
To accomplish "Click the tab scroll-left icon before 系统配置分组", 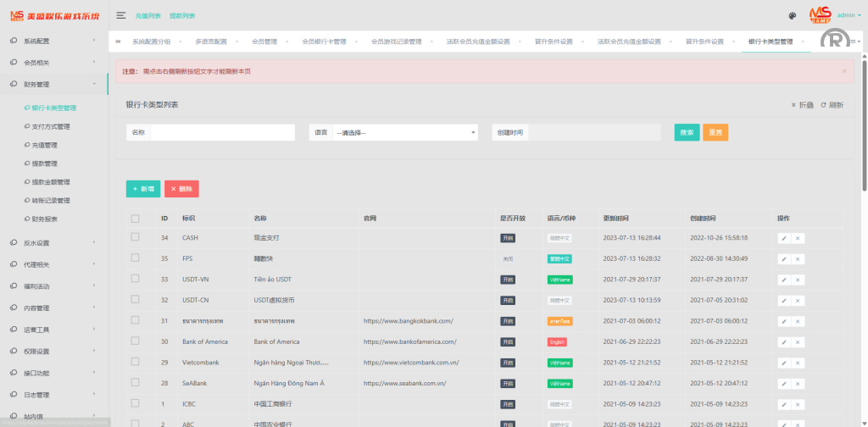I will pyautogui.click(x=119, y=42).
